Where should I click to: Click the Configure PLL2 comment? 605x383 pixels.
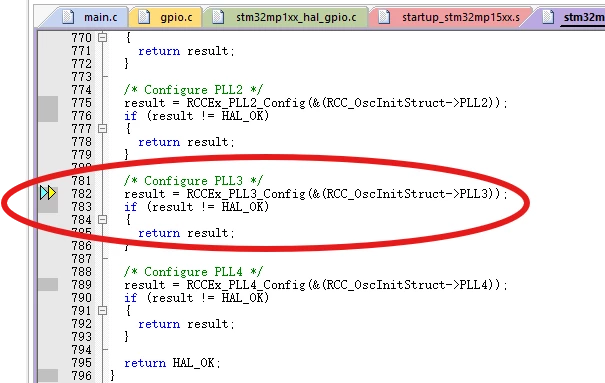(193, 90)
